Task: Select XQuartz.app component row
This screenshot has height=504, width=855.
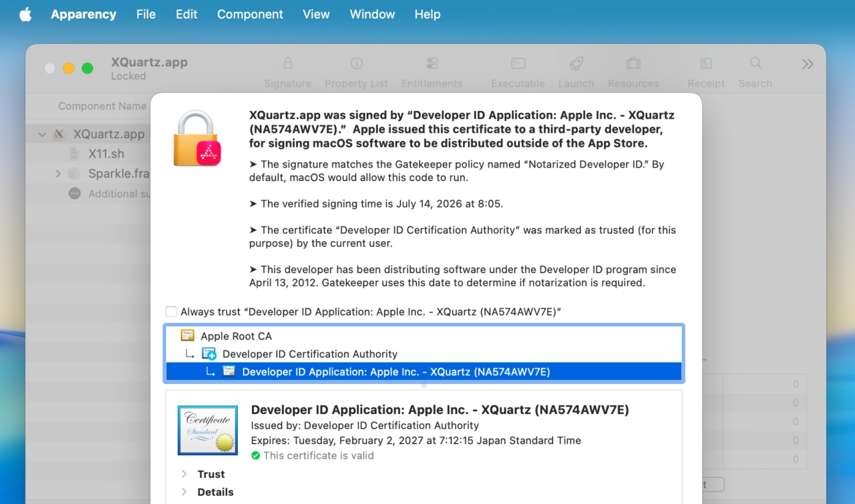Action: coord(89,134)
